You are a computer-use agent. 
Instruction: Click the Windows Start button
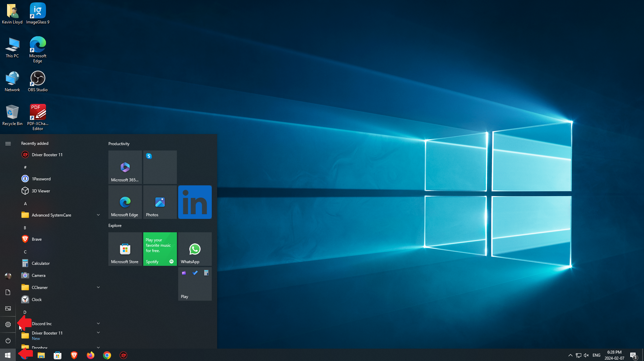[x=8, y=355]
